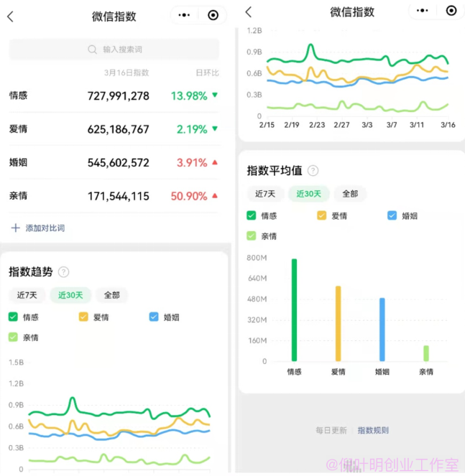Tap the up arrow next to 3.91%

click(x=215, y=162)
